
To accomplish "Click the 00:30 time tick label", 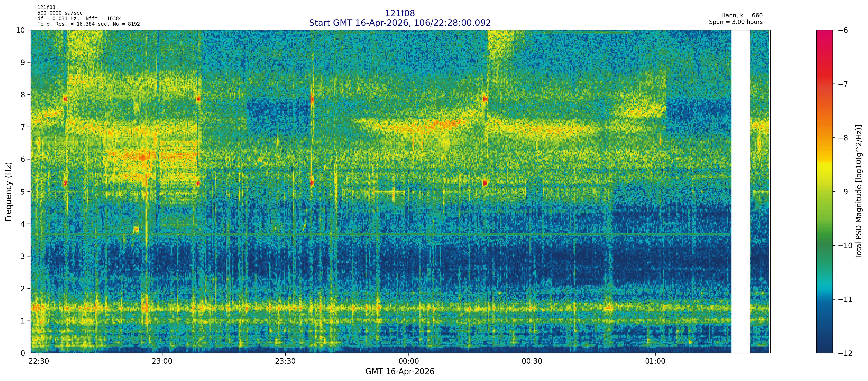I will click(x=532, y=362).
